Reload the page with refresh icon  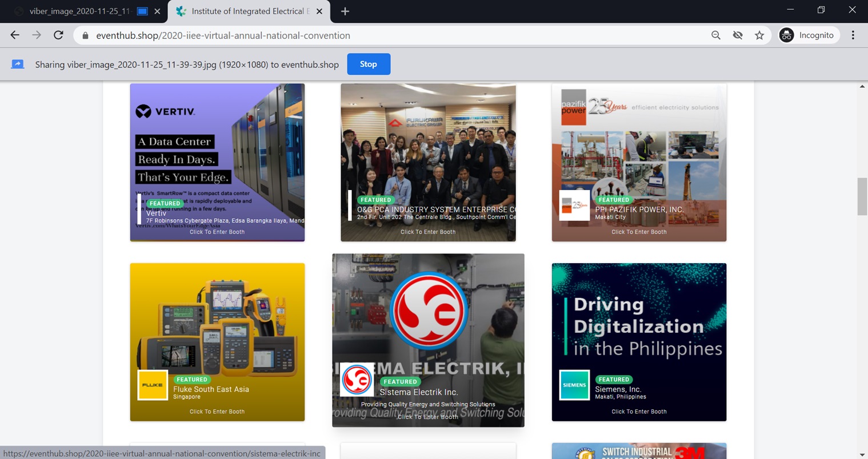[58, 35]
